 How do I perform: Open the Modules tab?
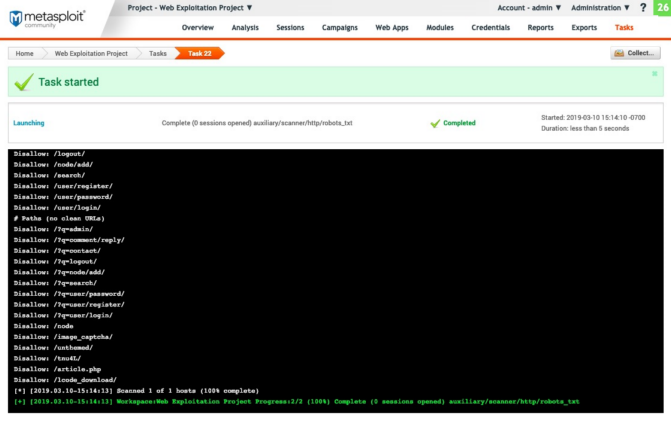[x=439, y=27]
